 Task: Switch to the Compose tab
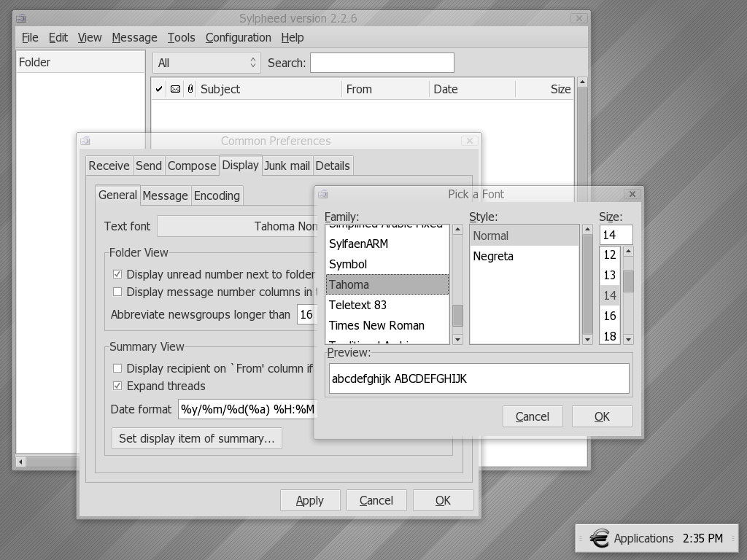[192, 166]
